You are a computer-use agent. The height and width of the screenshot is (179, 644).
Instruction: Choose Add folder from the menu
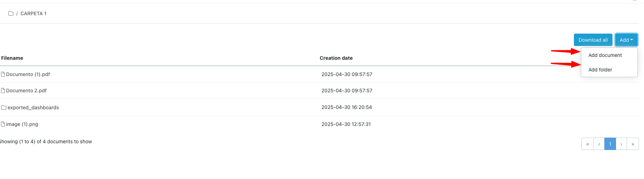click(600, 70)
